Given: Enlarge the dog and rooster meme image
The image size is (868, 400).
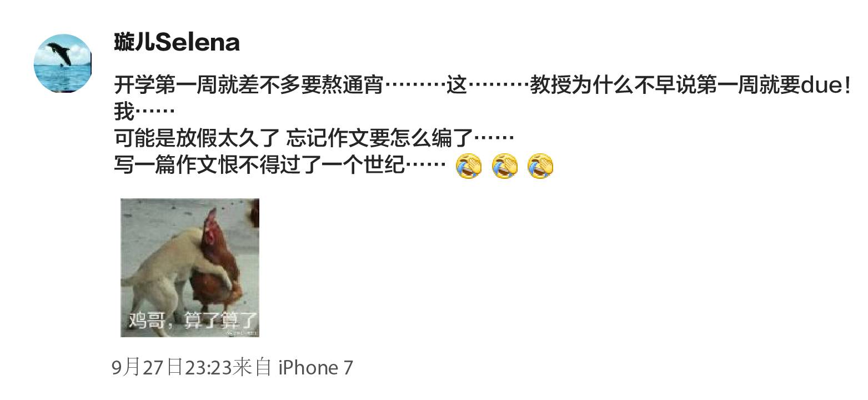Looking at the screenshot, I should point(190,268).
